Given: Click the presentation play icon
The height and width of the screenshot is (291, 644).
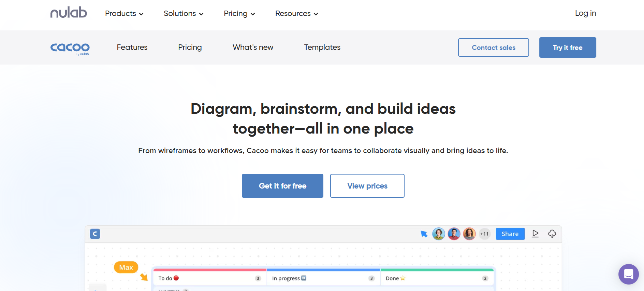Looking at the screenshot, I should pyautogui.click(x=535, y=234).
